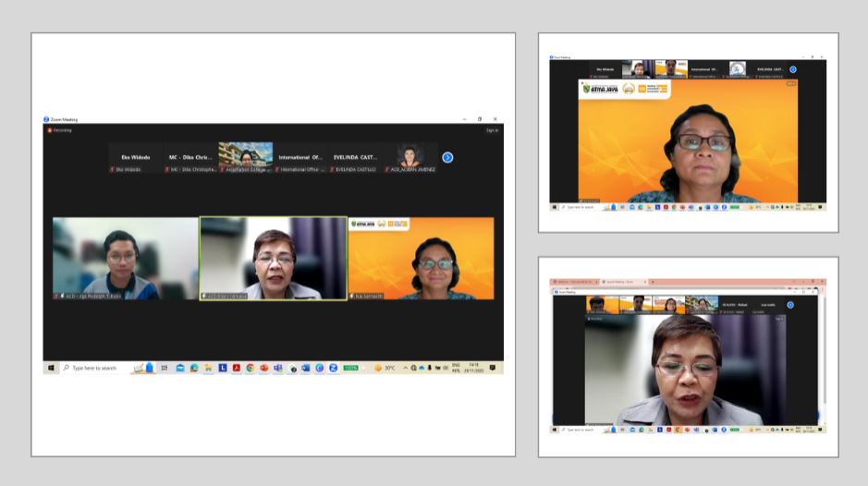Open PowerPoint from the taskbar
Image resolution: width=868 pixels, height=486 pixels.
click(264, 368)
